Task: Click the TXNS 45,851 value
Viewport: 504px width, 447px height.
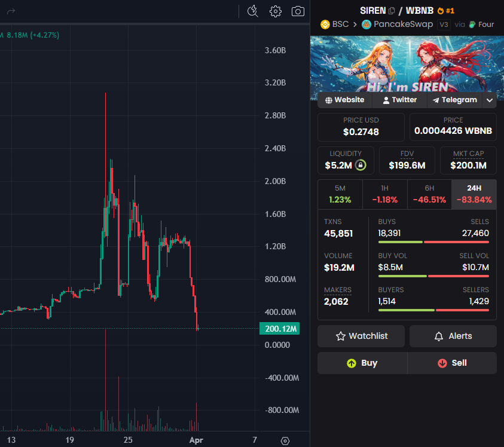Action: coord(338,234)
